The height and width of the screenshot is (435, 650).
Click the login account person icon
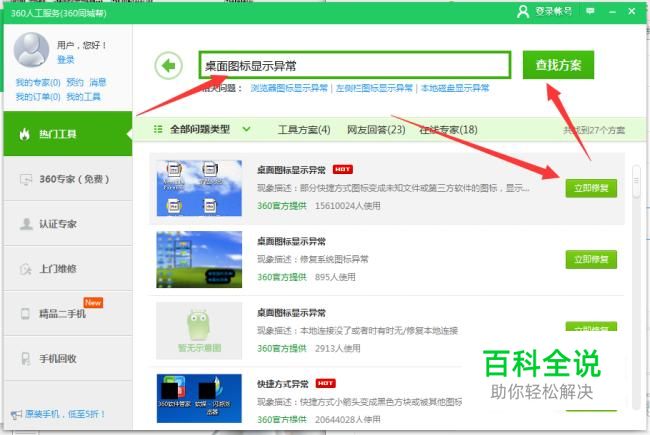pyautogui.click(x=523, y=11)
